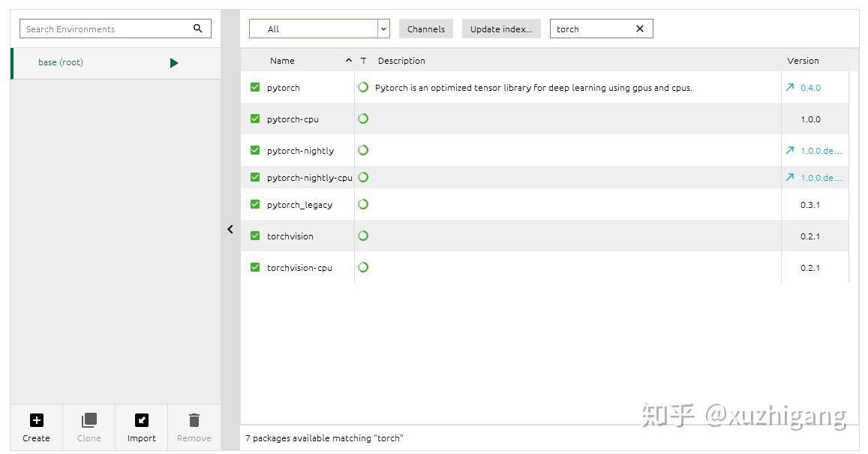Click the Description column header
Viewport: 868px width, 454px height.
tap(401, 60)
